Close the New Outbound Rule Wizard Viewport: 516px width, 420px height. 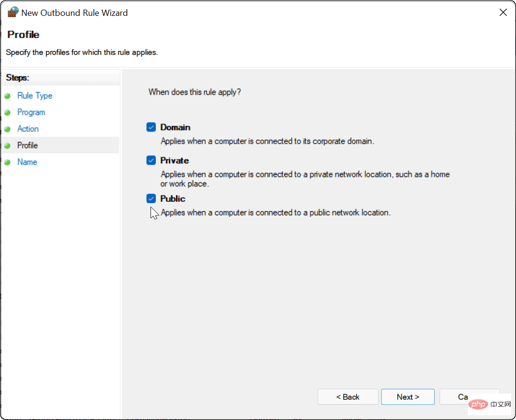pyautogui.click(x=503, y=12)
